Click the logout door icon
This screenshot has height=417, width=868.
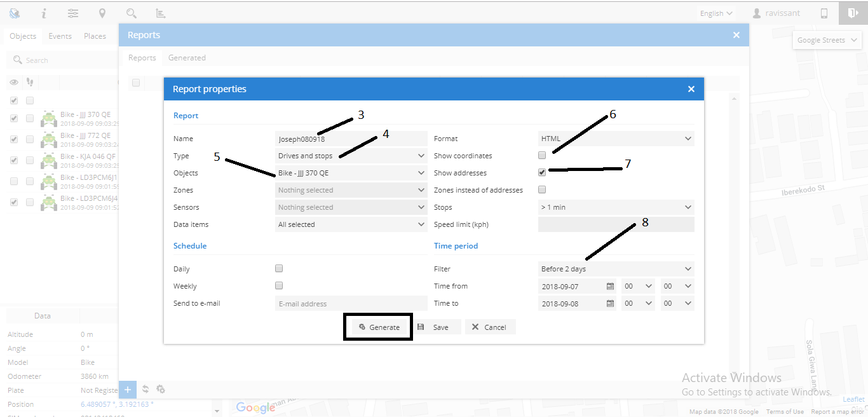click(853, 13)
